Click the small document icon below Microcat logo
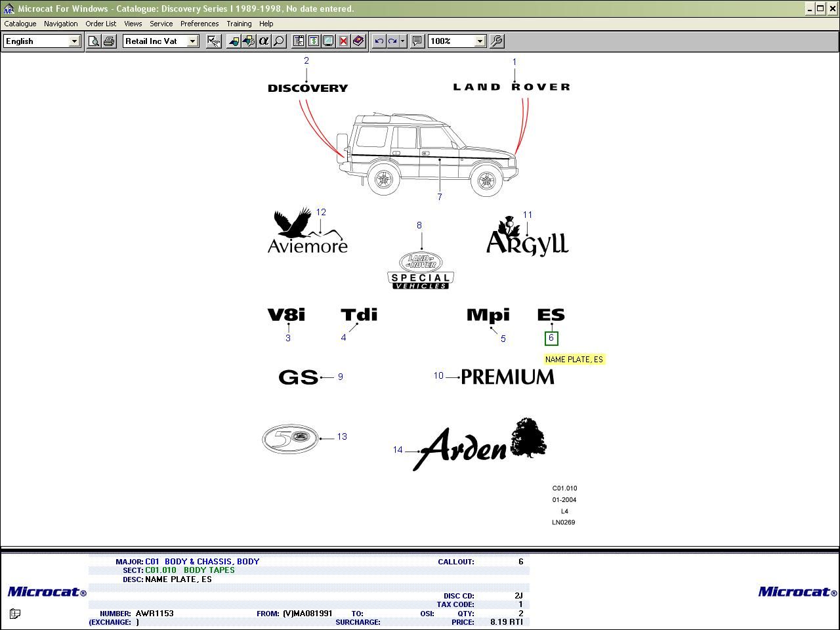The width and height of the screenshot is (840, 630). pos(14,614)
